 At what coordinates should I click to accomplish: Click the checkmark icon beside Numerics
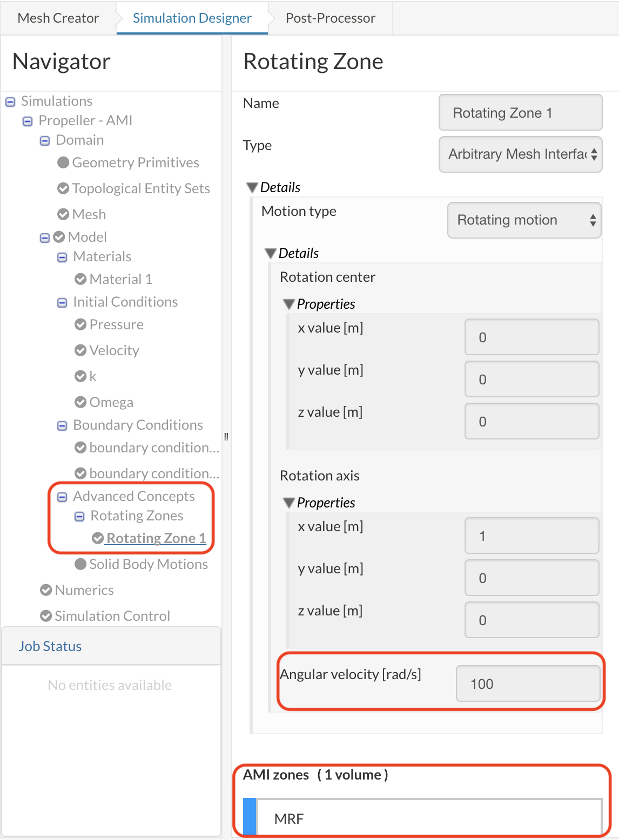46,590
